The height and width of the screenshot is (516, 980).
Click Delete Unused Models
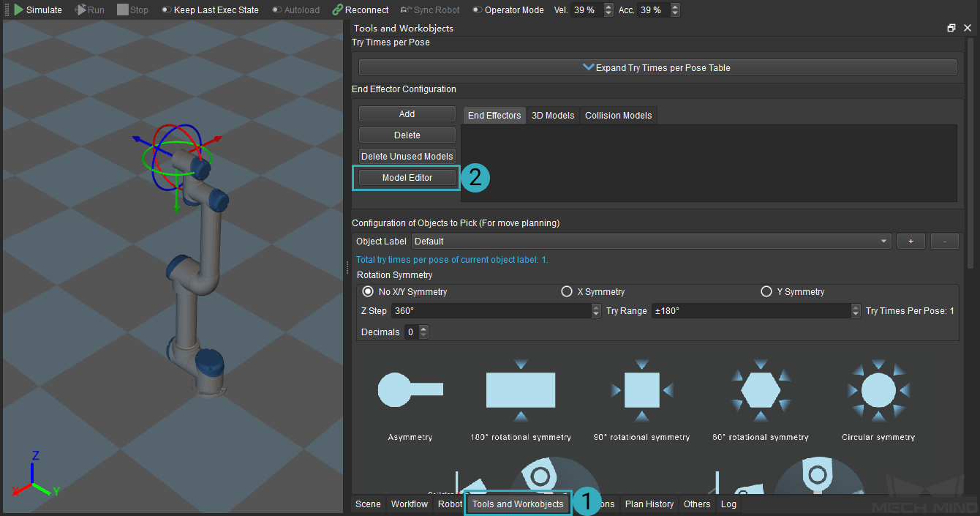pyautogui.click(x=407, y=157)
